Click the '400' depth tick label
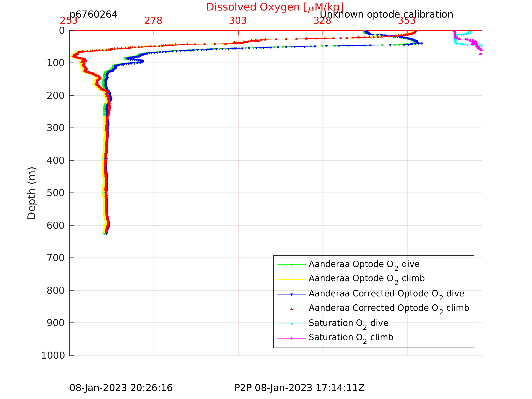 pos(56,161)
